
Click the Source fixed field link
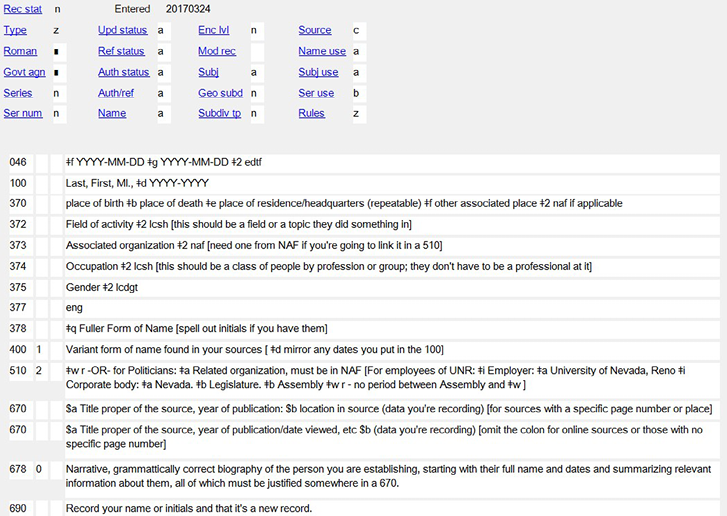tap(315, 31)
